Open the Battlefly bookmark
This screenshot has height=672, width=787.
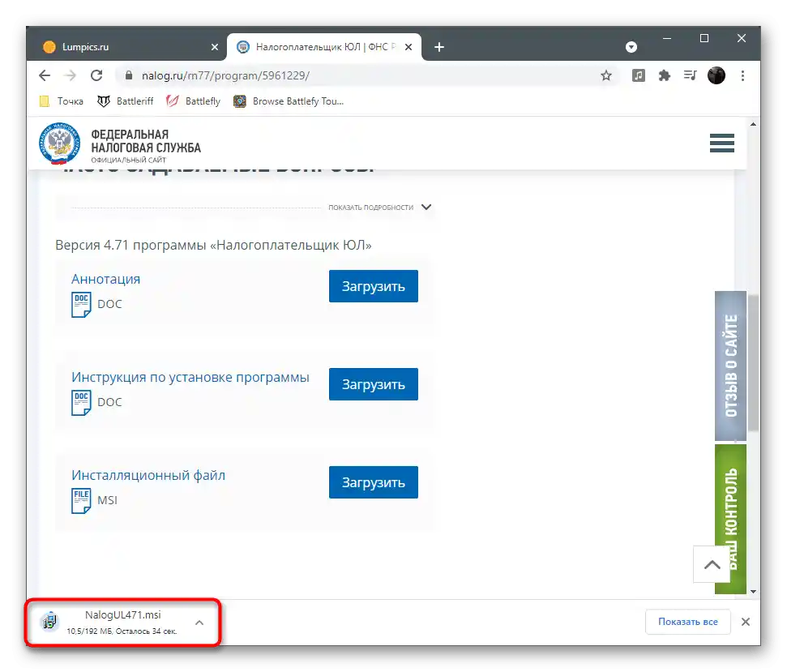(193, 101)
